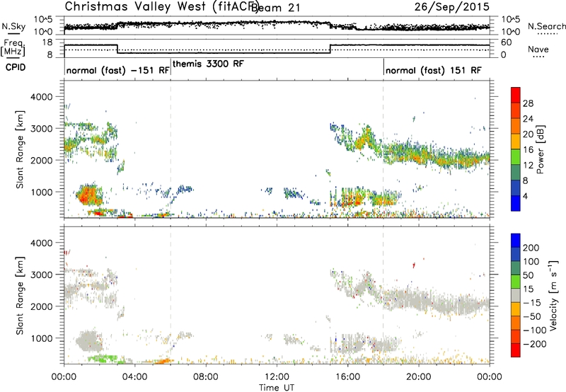The height and width of the screenshot is (392, 566).
Task: Click the 'CPID' row label
Action: click(x=16, y=67)
